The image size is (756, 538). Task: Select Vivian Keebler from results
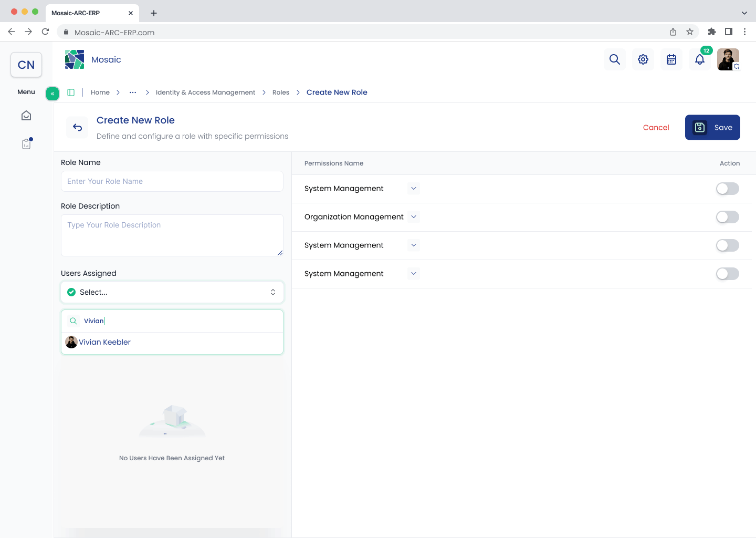(172, 342)
